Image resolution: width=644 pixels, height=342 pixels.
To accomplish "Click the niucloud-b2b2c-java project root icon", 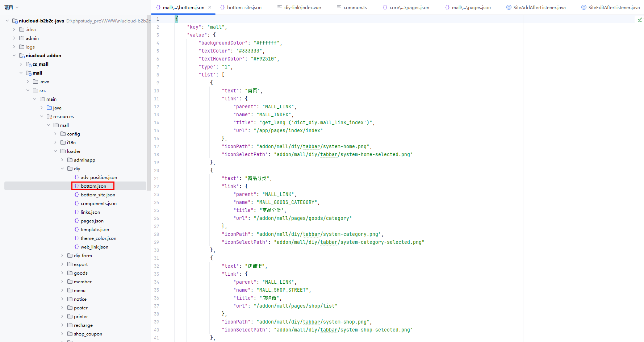I will pyautogui.click(x=15, y=21).
